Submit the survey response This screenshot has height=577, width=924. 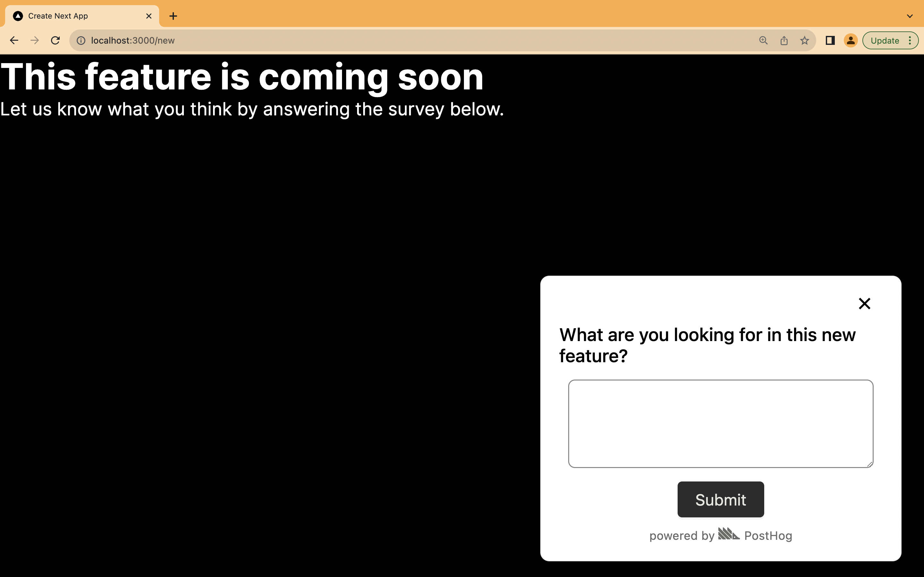[x=721, y=499]
